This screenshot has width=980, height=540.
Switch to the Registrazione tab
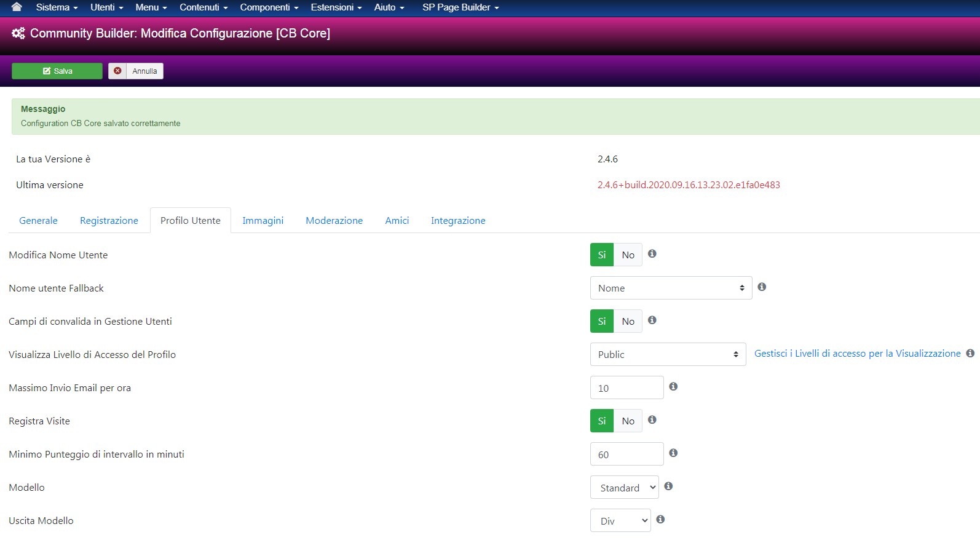tap(109, 220)
